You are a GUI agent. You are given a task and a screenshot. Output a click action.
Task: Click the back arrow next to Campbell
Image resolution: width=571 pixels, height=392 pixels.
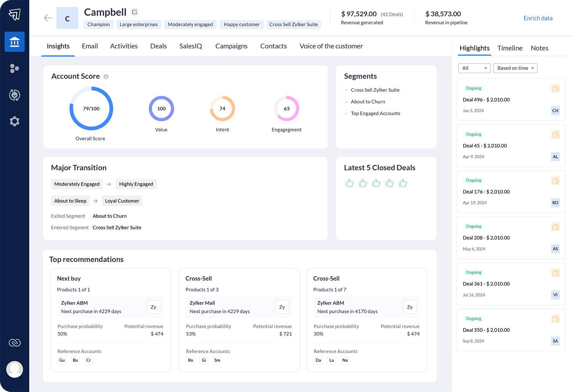tap(48, 18)
